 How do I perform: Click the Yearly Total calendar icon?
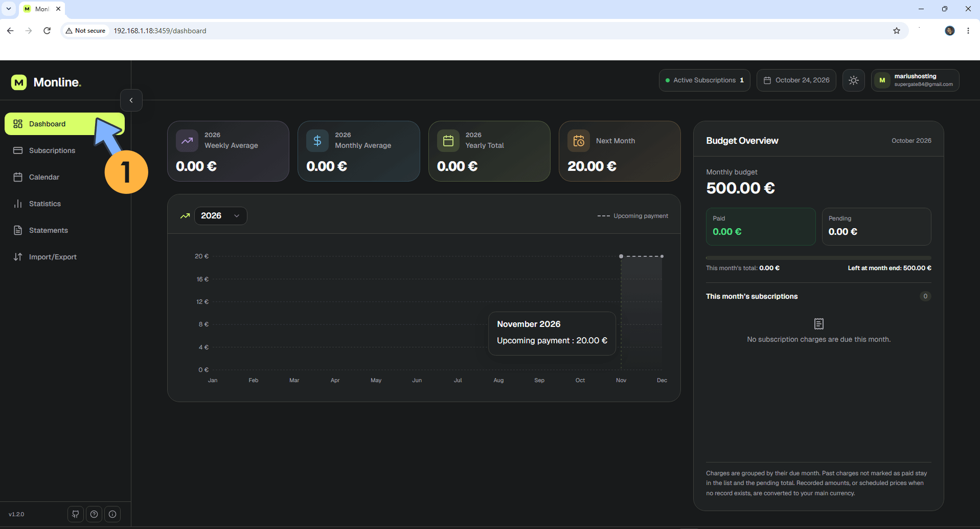(448, 141)
